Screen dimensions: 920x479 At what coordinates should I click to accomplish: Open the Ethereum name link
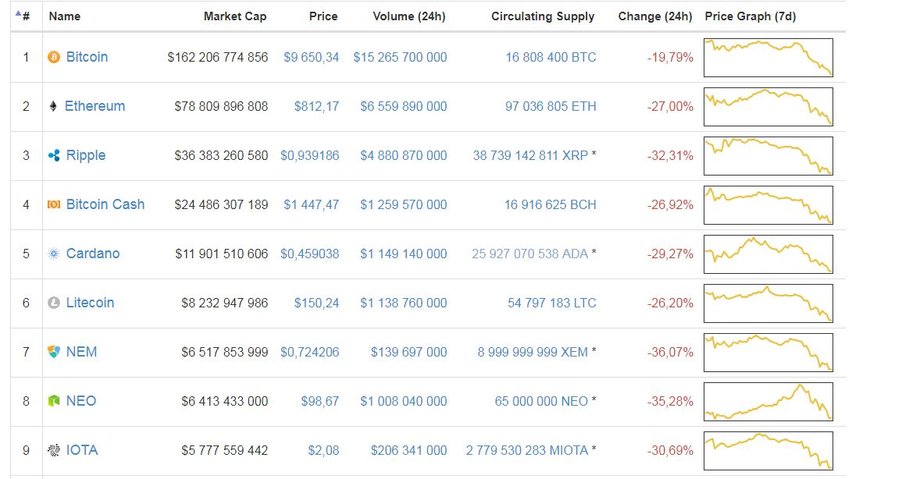click(x=94, y=106)
